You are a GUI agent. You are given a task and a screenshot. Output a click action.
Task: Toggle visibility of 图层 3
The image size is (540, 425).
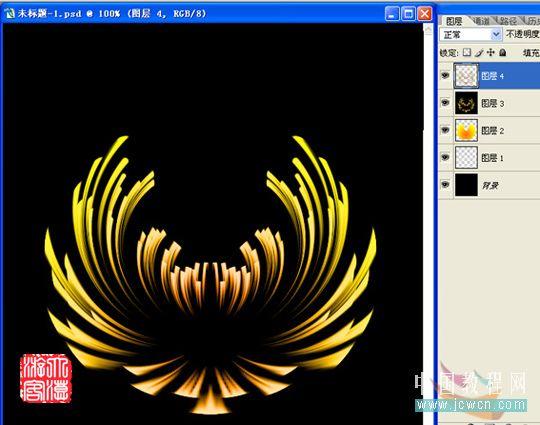(445, 102)
